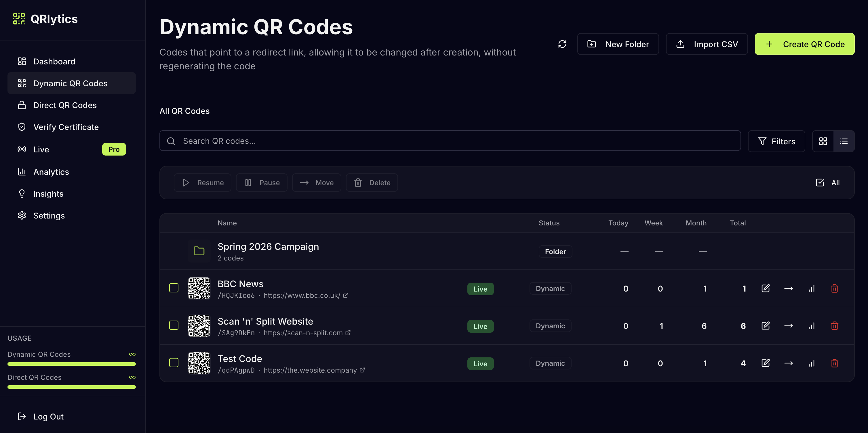This screenshot has width=868, height=433.
Task: Select the Test Code checkbox
Action: pyautogui.click(x=174, y=363)
